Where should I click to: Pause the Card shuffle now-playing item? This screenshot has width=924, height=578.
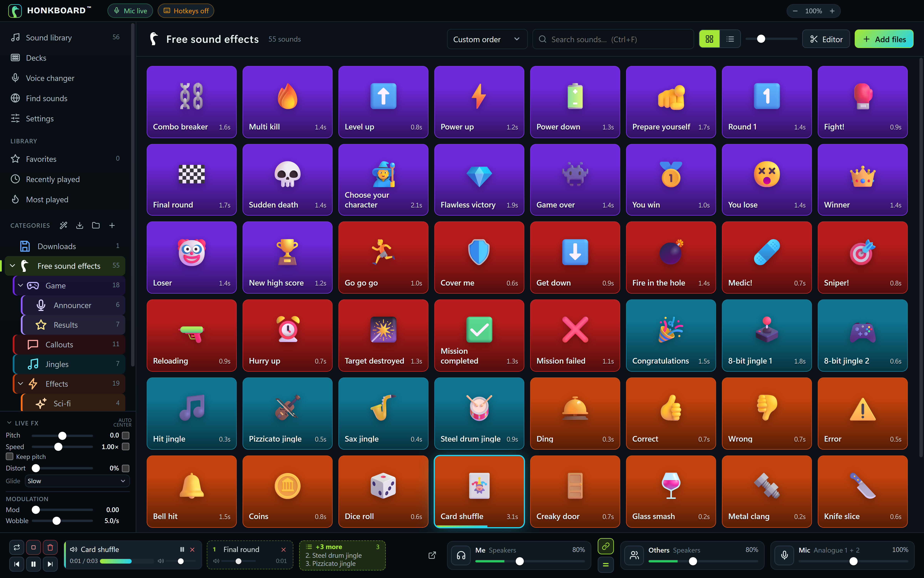(x=182, y=549)
